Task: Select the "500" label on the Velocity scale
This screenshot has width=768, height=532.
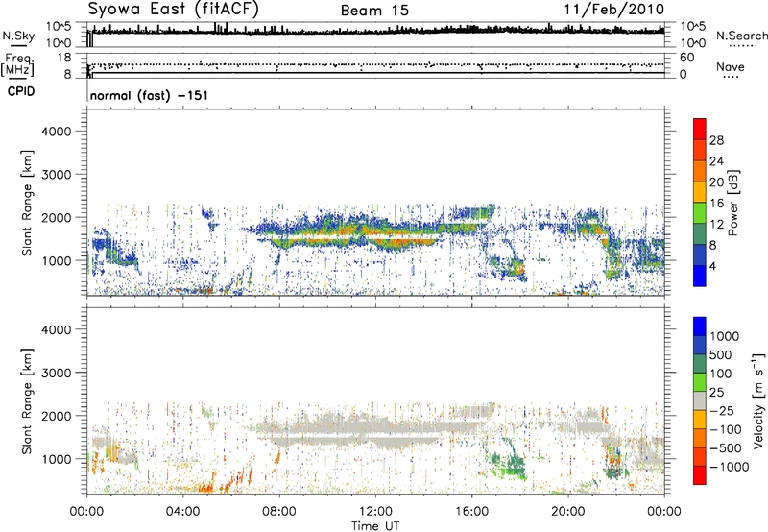Action: [x=720, y=355]
